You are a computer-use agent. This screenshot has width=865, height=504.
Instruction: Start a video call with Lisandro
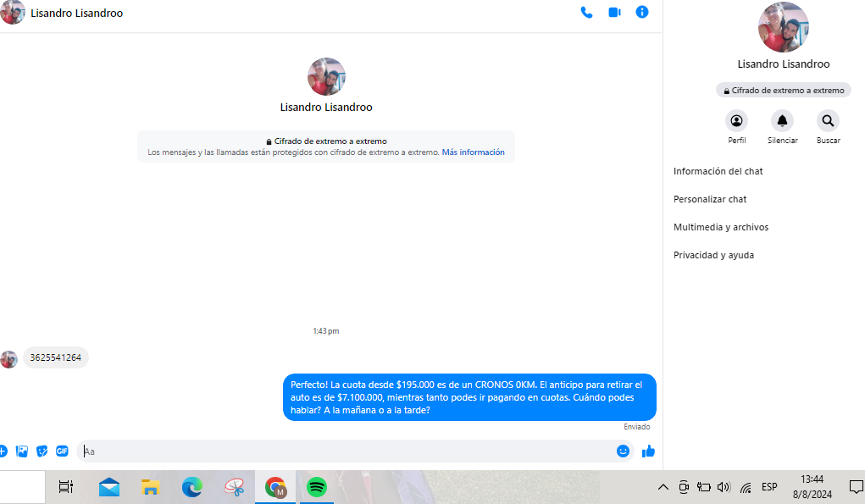pyautogui.click(x=614, y=12)
